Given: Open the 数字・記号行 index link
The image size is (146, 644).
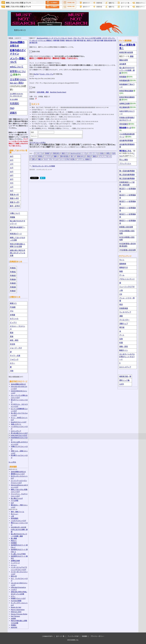Looking at the screenshot, I should [x=15, y=206].
